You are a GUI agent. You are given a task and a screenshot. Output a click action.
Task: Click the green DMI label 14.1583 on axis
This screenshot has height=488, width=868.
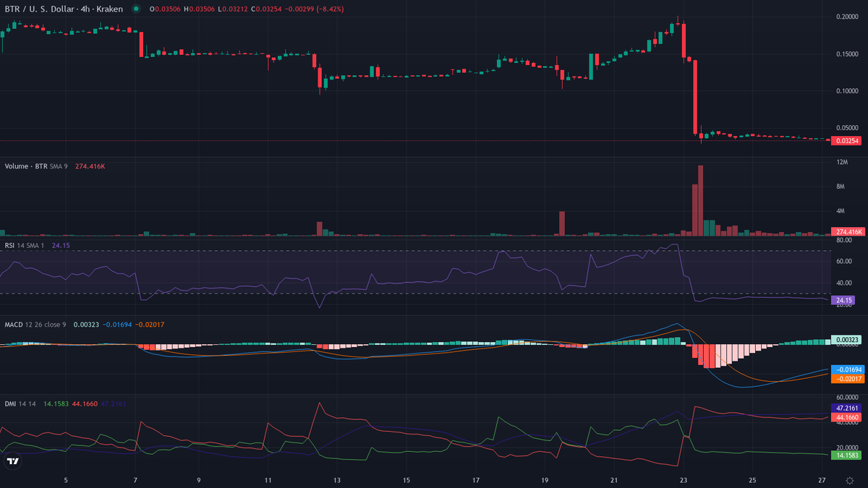pos(848,455)
